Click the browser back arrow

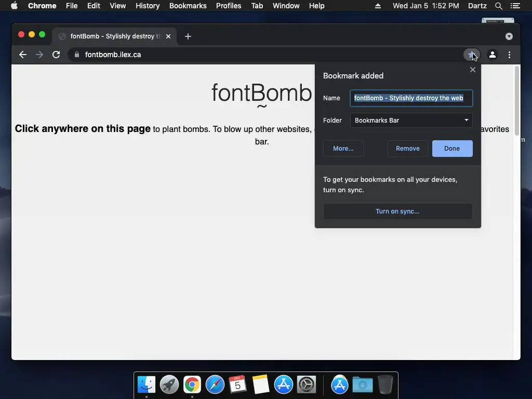click(23, 55)
